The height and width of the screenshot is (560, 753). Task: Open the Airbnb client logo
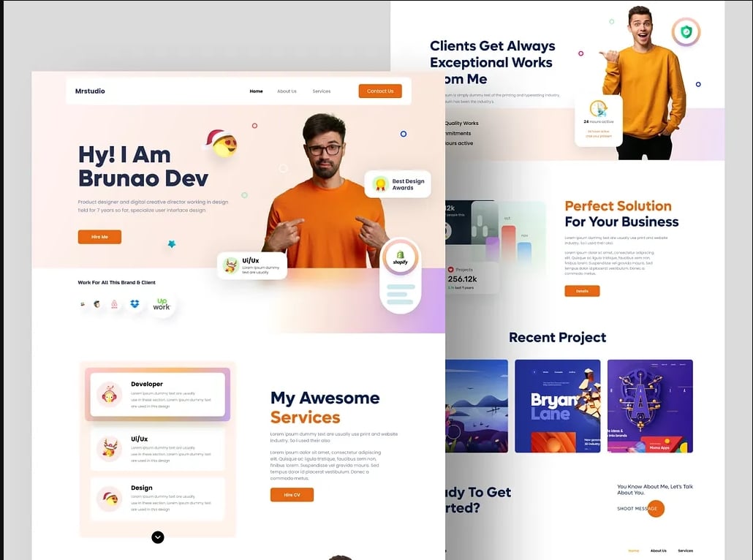point(115,303)
